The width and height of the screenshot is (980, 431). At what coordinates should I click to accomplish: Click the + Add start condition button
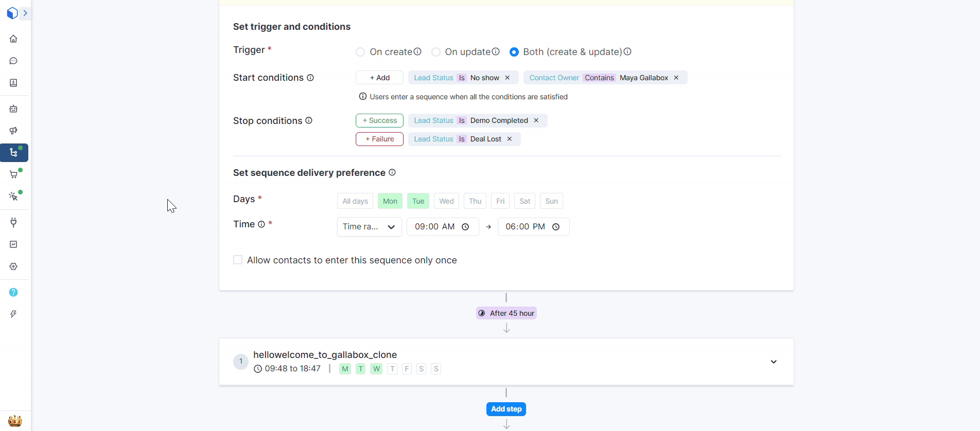point(379,78)
